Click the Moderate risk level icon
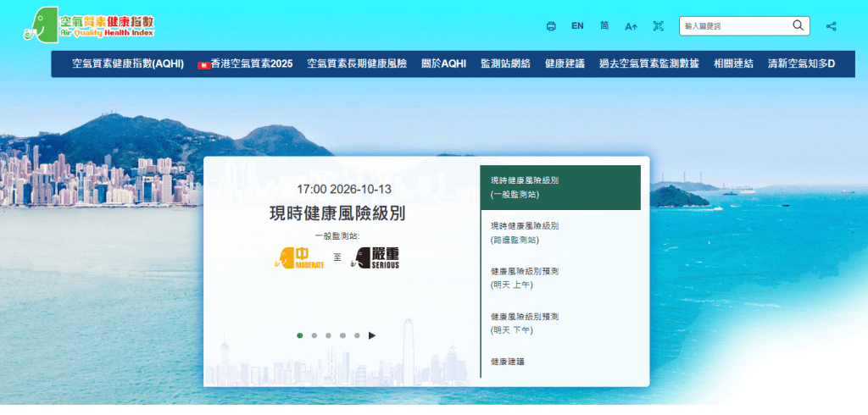Image resolution: width=868 pixels, height=415 pixels. click(299, 257)
